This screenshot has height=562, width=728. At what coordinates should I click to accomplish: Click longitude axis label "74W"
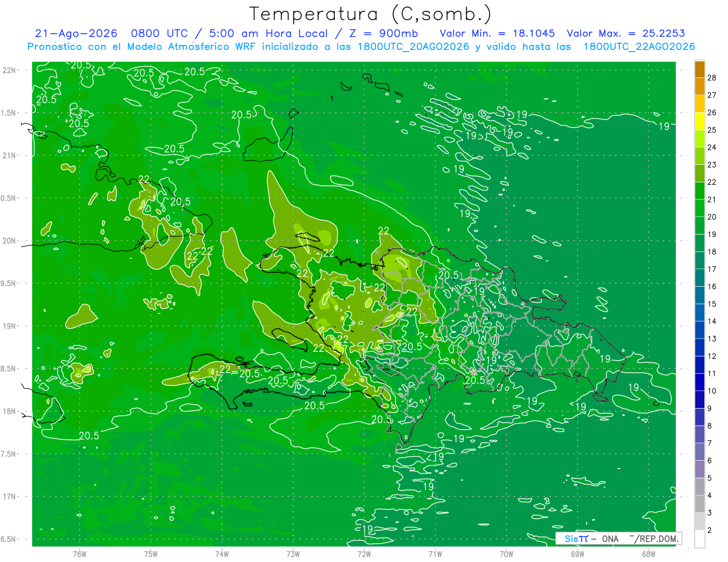[222, 554]
